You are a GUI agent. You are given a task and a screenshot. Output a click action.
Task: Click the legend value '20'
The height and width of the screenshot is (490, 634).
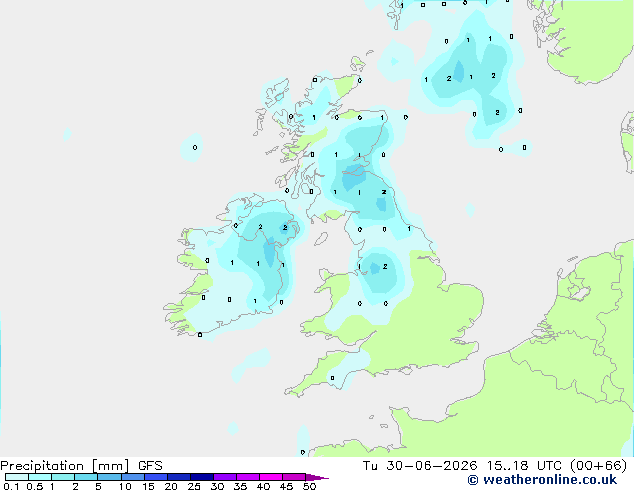point(171,486)
